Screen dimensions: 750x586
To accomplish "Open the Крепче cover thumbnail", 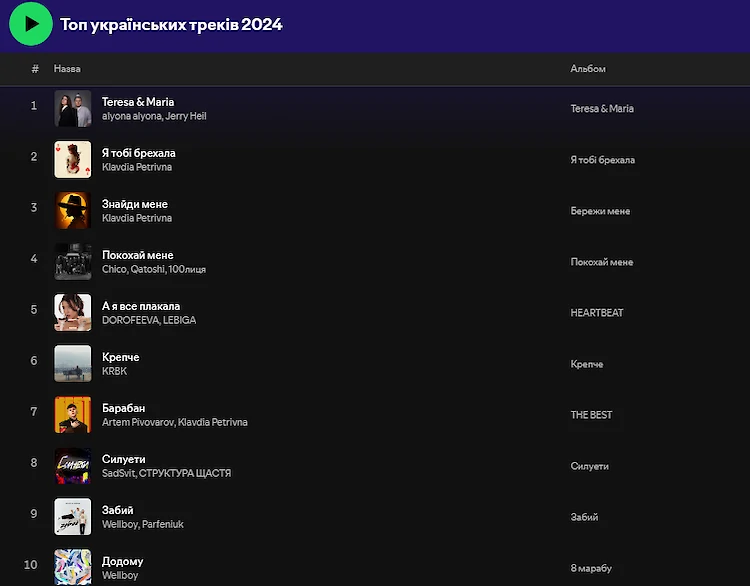I will 73,364.
